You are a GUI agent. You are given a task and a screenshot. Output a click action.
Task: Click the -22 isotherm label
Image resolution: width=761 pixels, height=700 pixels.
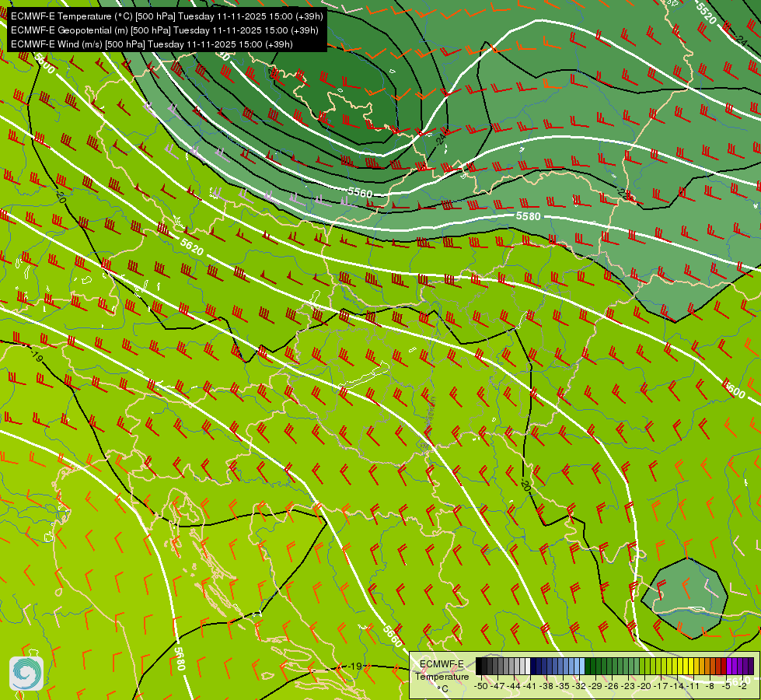click(x=625, y=194)
